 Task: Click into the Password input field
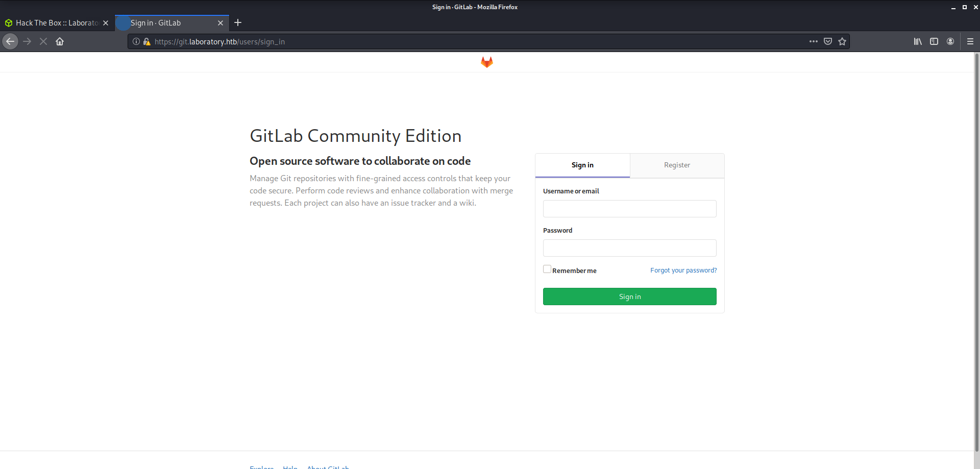pos(629,248)
